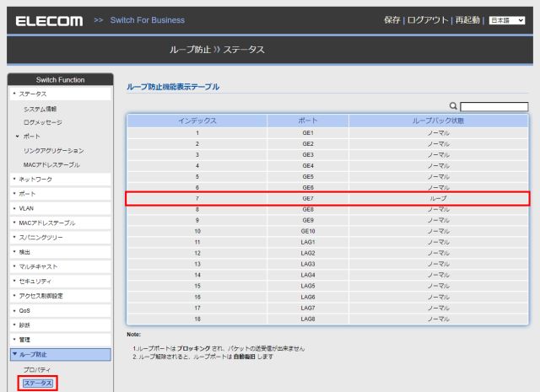Viewport: 540px width, 392px height.
Task: Focus the table search input box
Action: tap(494, 106)
